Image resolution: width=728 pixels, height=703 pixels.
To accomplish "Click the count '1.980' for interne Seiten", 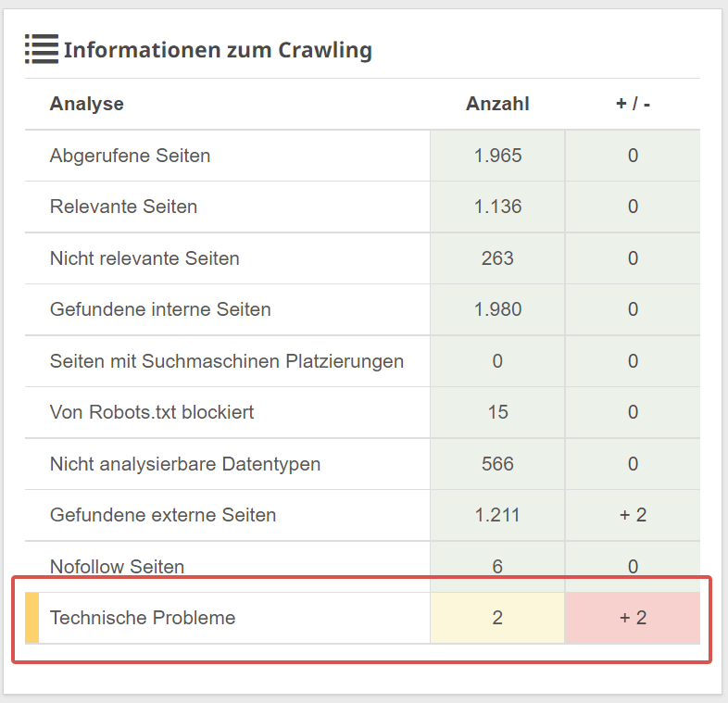I will point(497,309).
